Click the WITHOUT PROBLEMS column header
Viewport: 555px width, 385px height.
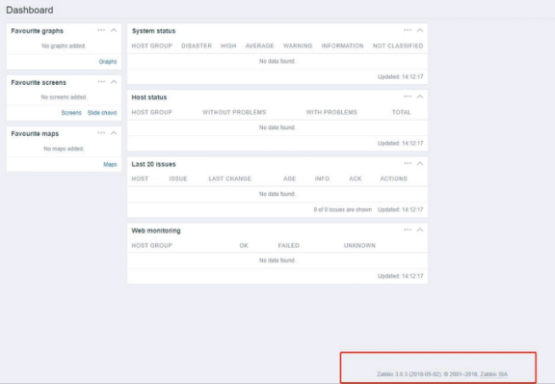point(234,112)
